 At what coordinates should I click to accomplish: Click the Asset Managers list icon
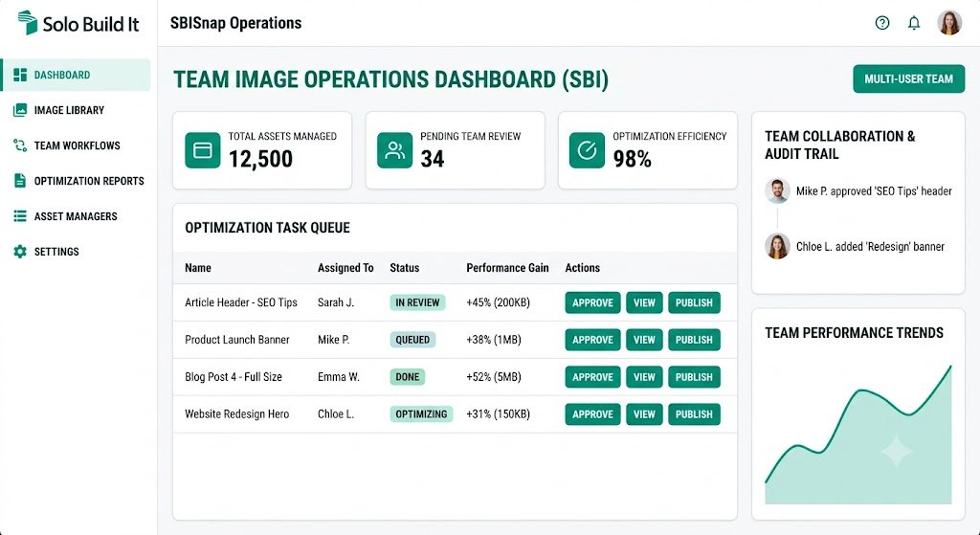pyautogui.click(x=20, y=216)
